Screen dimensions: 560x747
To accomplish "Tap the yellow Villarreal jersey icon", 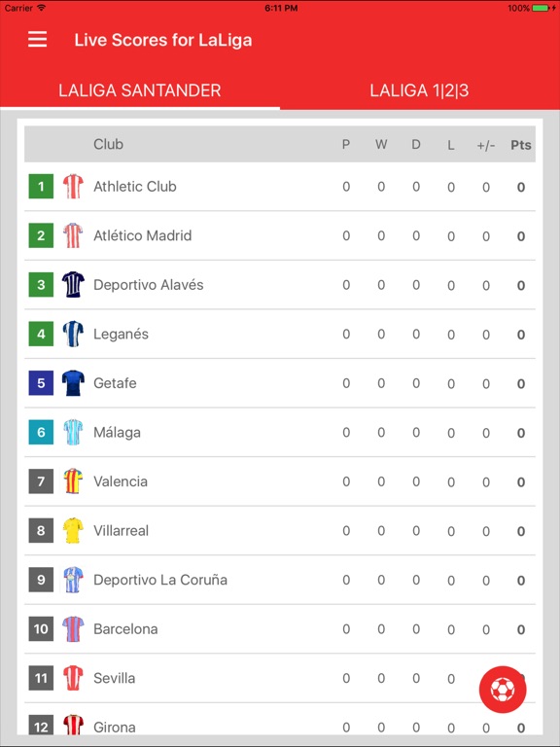I will pyautogui.click(x=73, y=530).
